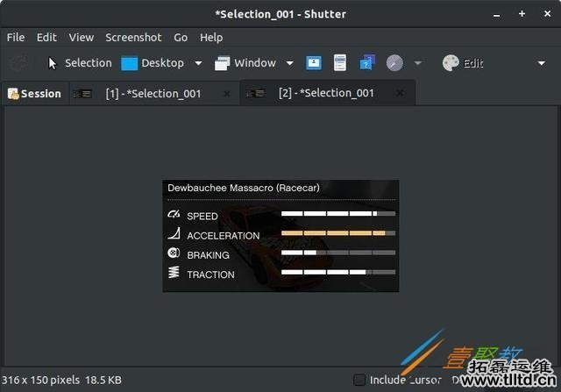Click the capture website icon

[x=367, y=63]
